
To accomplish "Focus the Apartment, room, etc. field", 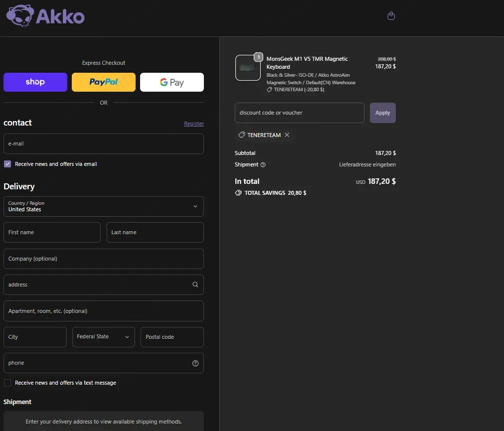I will point(104,311).
